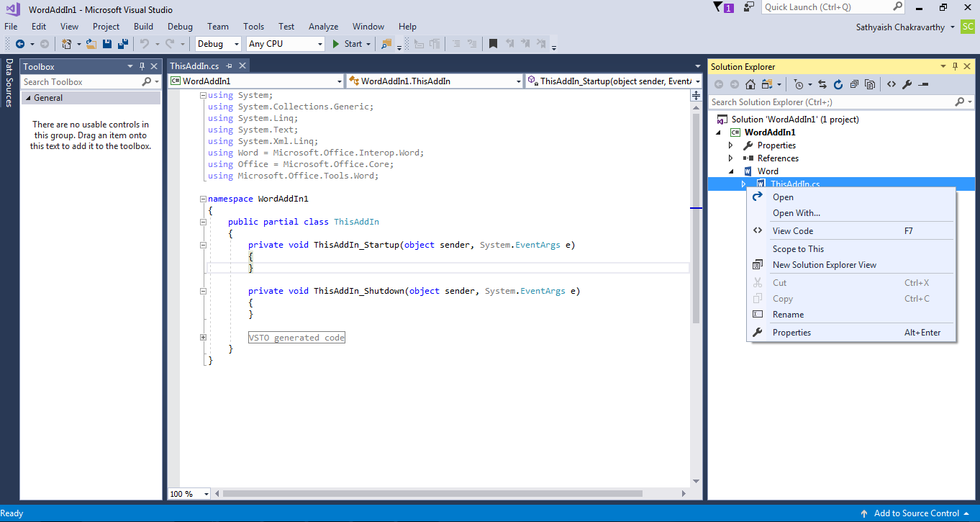Open the Any CPU platform dropdown
Image resolution: width=980 pixels, height=522 pixels.
click(x=320, y=44)
